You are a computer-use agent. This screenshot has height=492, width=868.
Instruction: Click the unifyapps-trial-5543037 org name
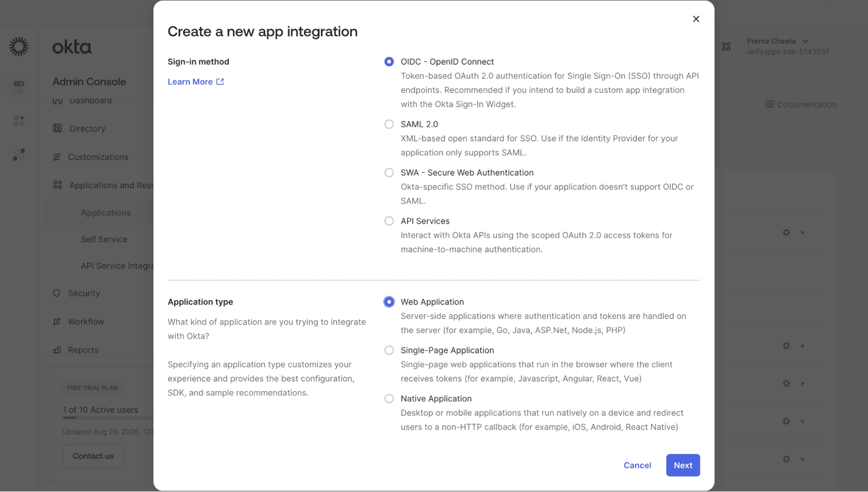click(x=788, y=52)
